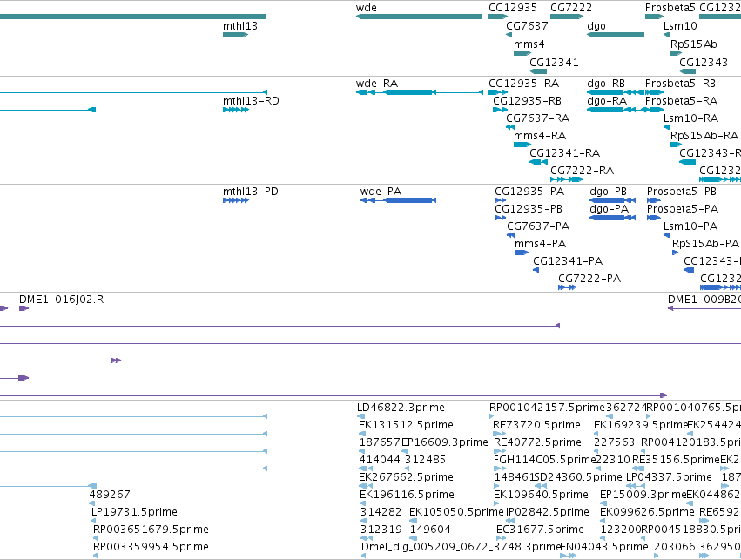Viewport: 741px width, 560px height.
Task: Click the EP16609.3prime EST label
Action: [x=445, y=442]
